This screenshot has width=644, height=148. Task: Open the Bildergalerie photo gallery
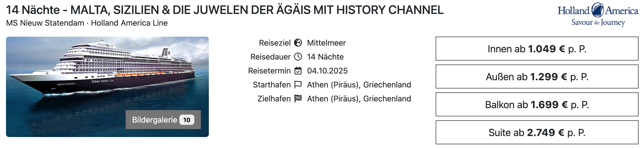pos(154,120)
